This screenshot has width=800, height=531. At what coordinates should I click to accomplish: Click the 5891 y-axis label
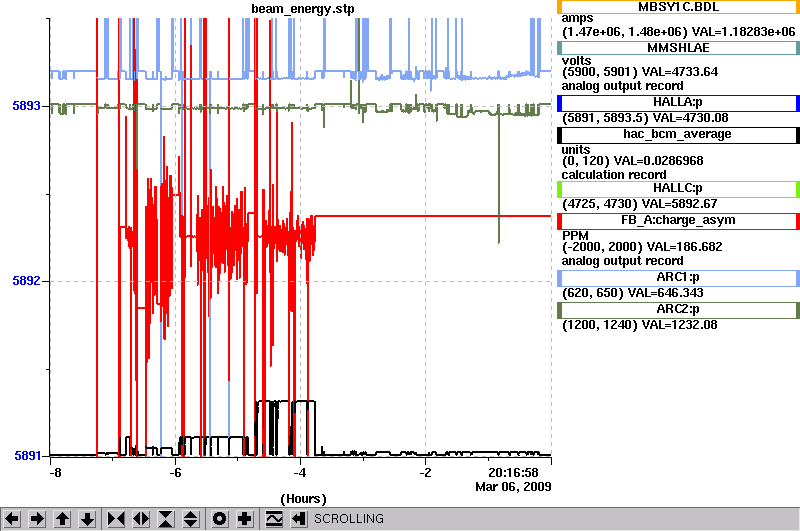[27, 456]
